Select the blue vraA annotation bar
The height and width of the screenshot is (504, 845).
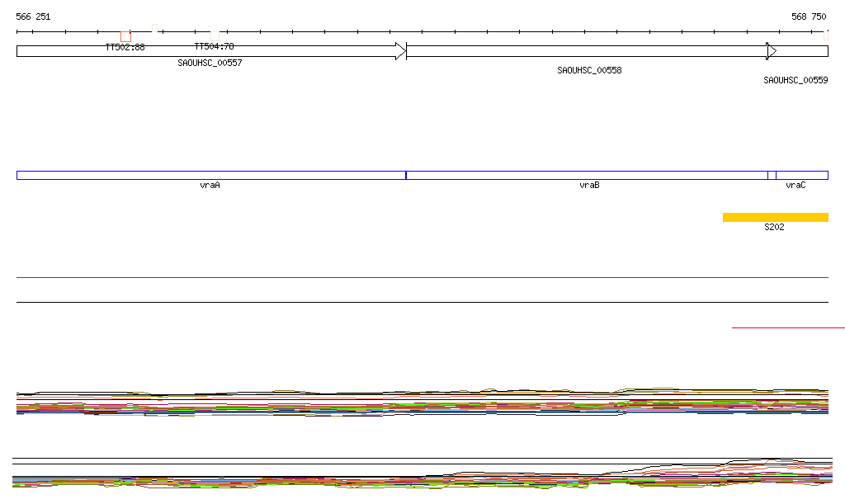pos(210,175)
